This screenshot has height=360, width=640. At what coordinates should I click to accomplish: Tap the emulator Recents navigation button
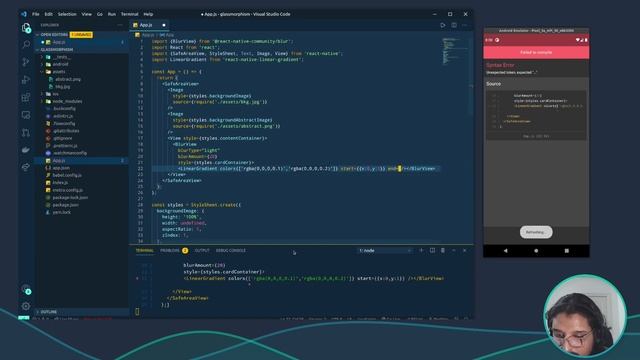567,251
